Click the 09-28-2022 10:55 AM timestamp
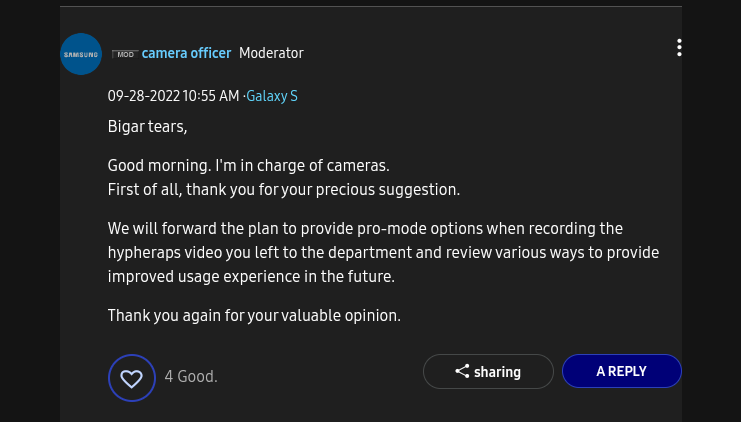The width and height of the screenshot is (741, 422). (x=173, y=96)
